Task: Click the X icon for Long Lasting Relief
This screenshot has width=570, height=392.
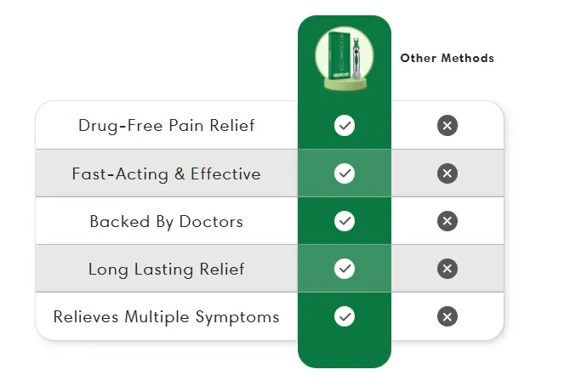Action: pyautogui.click(x=447, y=269)
